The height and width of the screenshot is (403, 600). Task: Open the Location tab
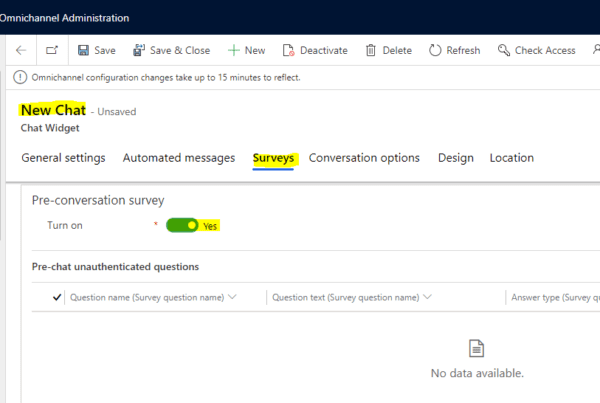511,158
